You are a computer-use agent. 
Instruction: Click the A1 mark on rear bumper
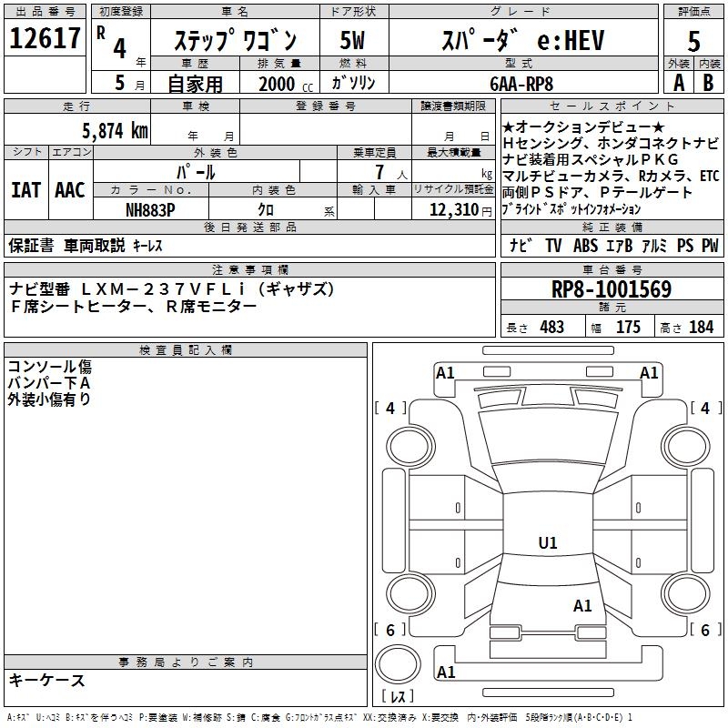coord(446,672)
